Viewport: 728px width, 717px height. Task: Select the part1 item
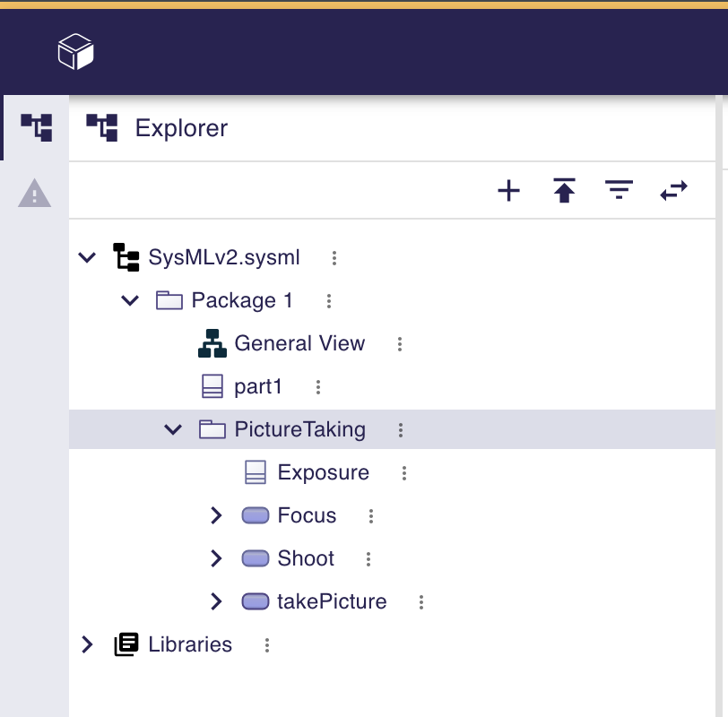pos(257,386)
